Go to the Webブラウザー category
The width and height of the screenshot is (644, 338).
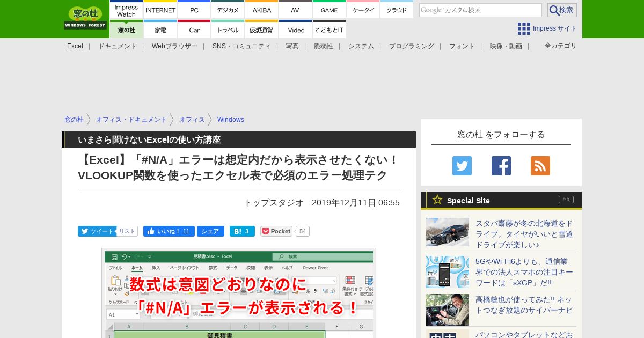(x=174, y=46)
